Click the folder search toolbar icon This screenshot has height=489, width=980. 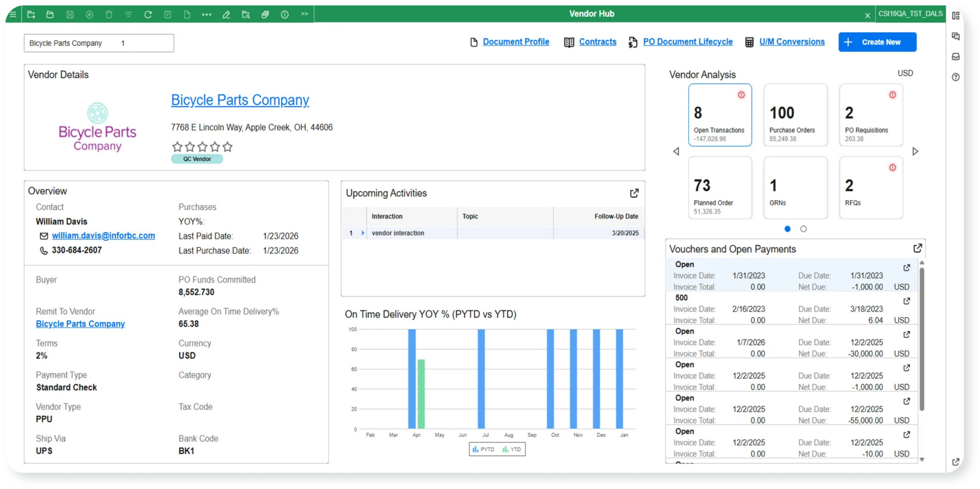246,14
